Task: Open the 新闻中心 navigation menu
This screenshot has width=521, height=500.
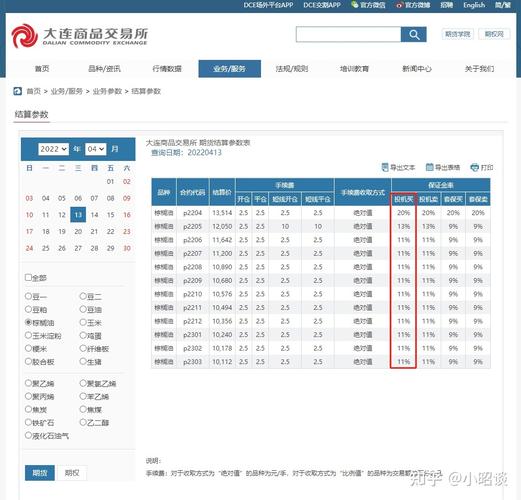Action: 417,69
